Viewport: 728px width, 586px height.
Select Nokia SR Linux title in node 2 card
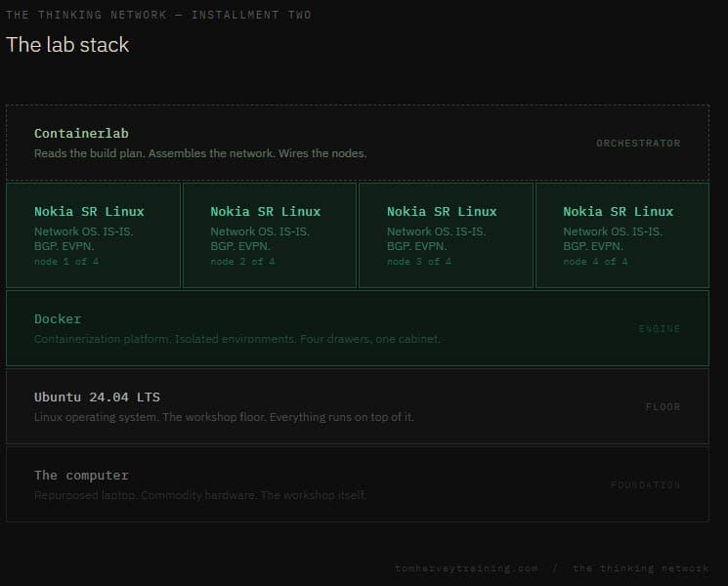tap(266, 212)
